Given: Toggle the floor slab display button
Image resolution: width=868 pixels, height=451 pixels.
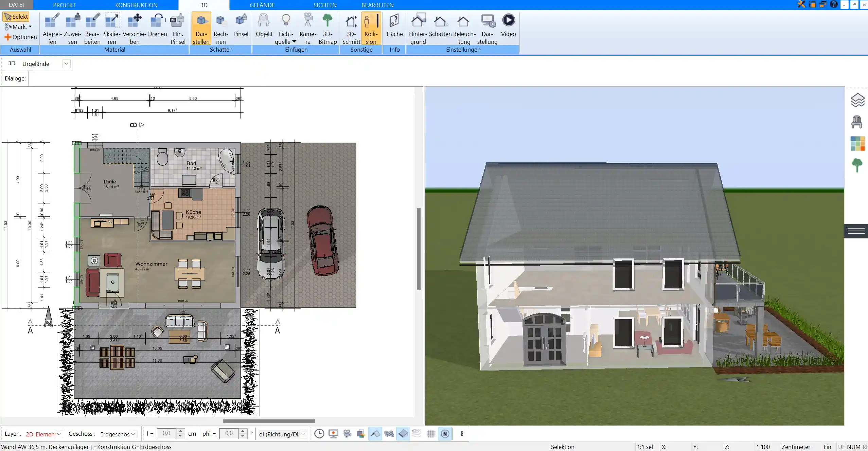Looking at the screenshot, I should 403,434.
